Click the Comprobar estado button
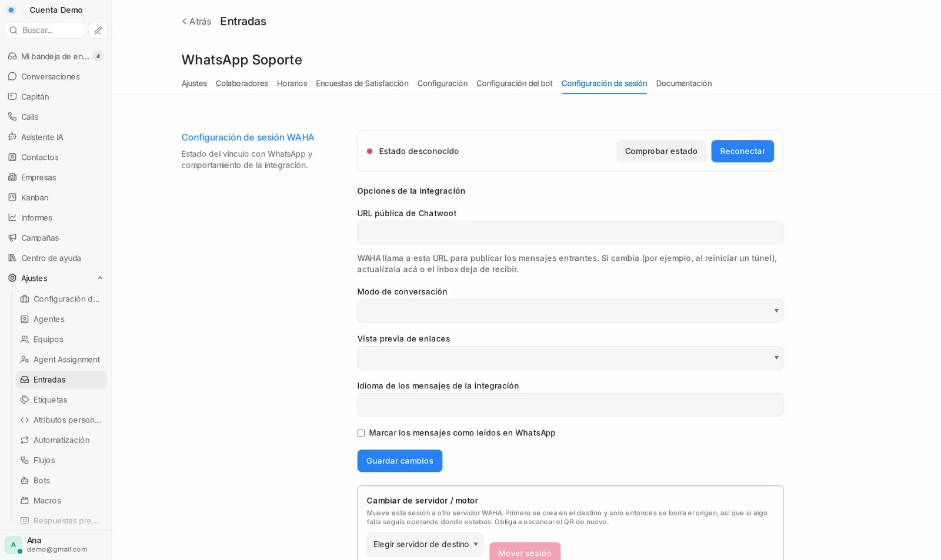Screen dimensions: 941x560 pos(661,151)
